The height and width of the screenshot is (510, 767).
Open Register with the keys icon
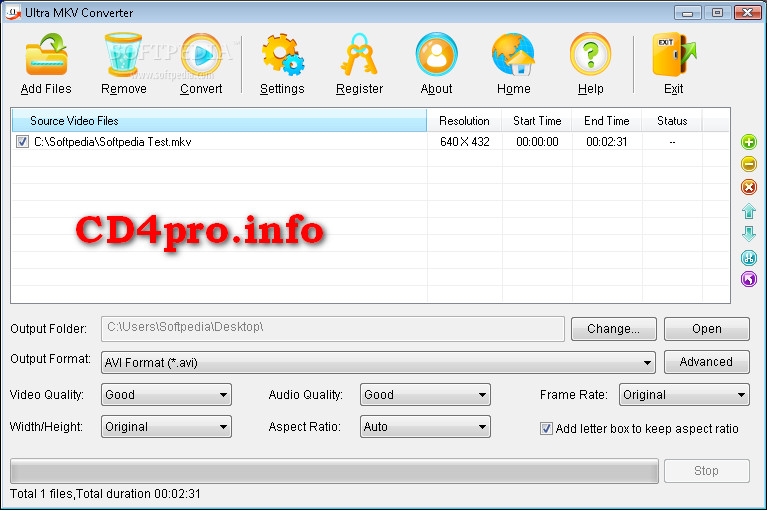[x=359, y=55]
